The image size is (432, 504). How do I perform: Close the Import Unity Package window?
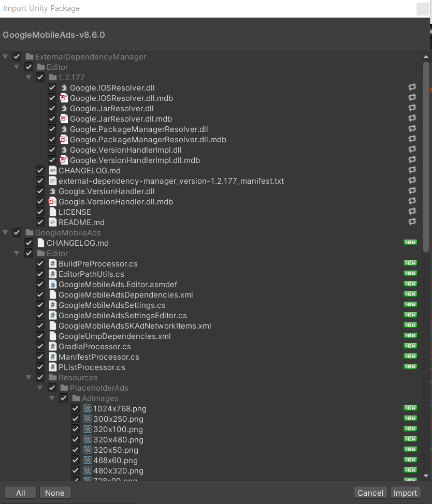(422, 9)
